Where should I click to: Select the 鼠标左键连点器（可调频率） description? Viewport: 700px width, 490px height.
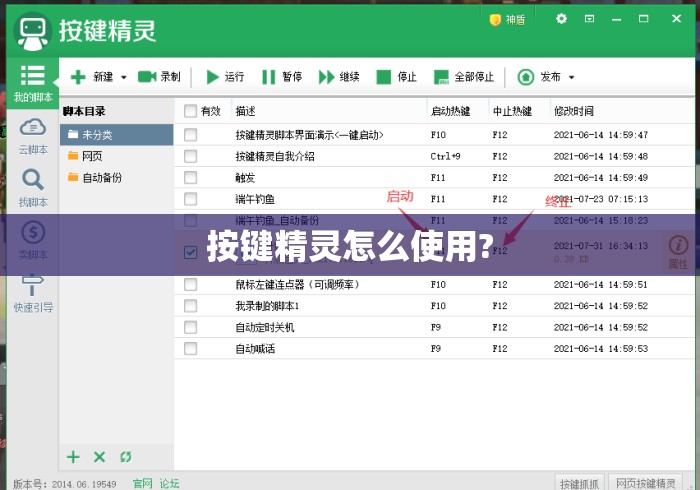[298, 284]
